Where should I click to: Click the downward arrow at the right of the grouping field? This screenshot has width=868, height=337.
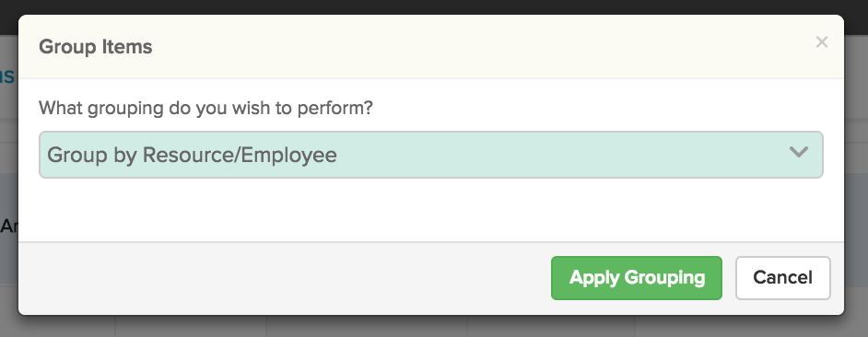[798, 152]
